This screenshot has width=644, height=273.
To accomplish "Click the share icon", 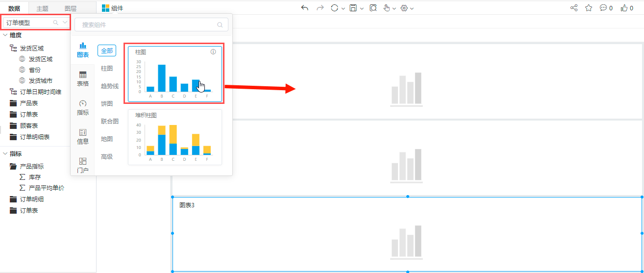I will (574, 8).
